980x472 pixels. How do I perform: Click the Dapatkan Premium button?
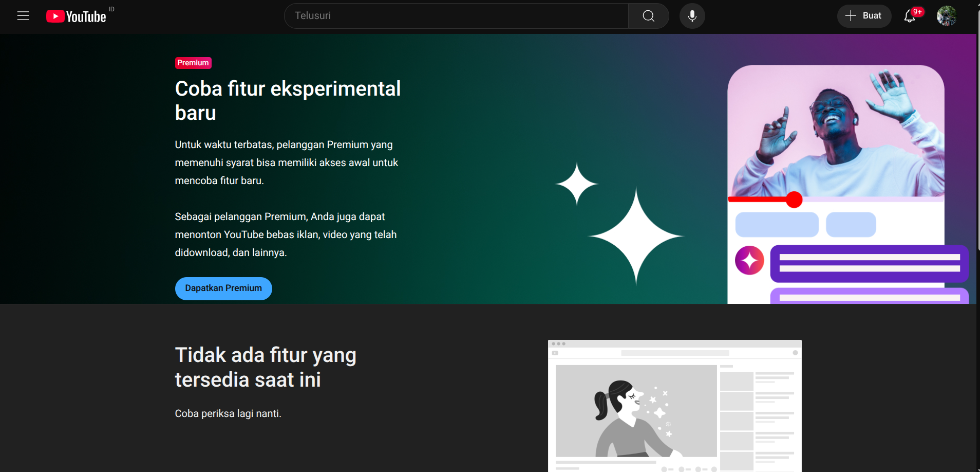[223, 288]
